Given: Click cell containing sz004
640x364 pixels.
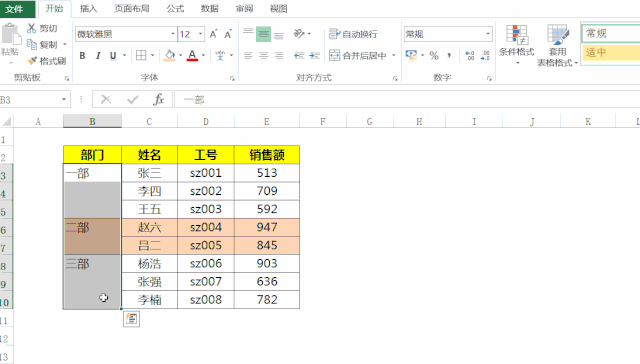Looking at the screenshot, I should 206,227.
